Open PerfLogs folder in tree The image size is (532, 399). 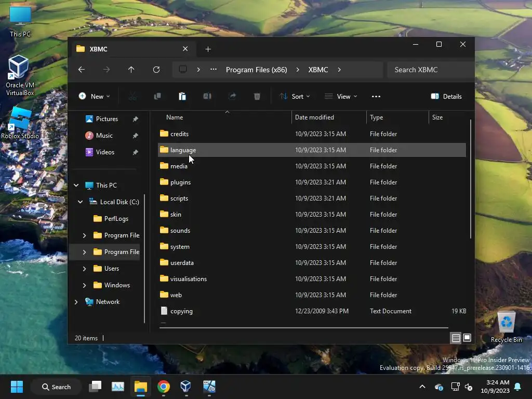click(x=111, y=219)
